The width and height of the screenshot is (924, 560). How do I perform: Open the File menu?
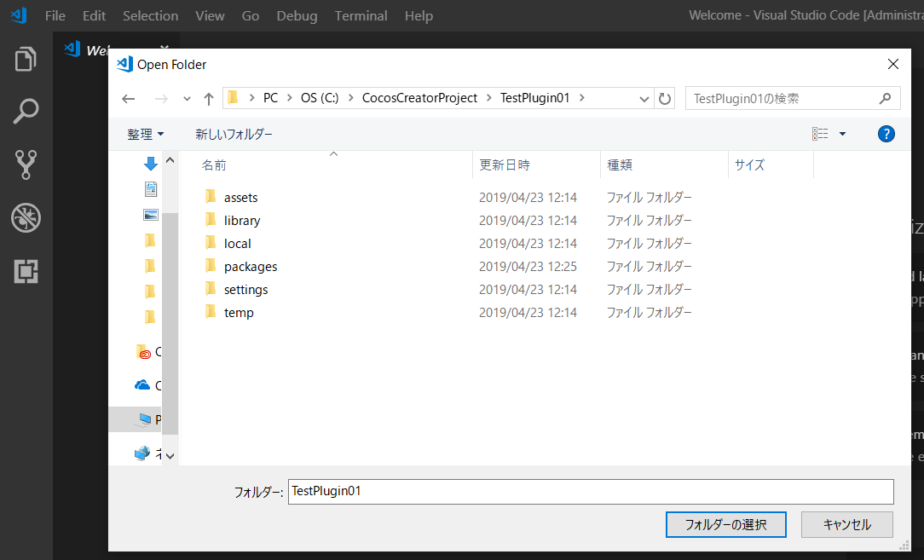pyautogui.click(x=55, y=16)
